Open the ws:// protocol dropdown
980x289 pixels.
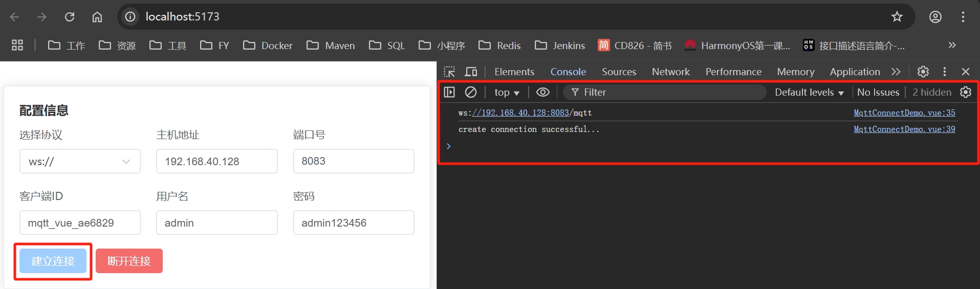[x=80, y=162]
